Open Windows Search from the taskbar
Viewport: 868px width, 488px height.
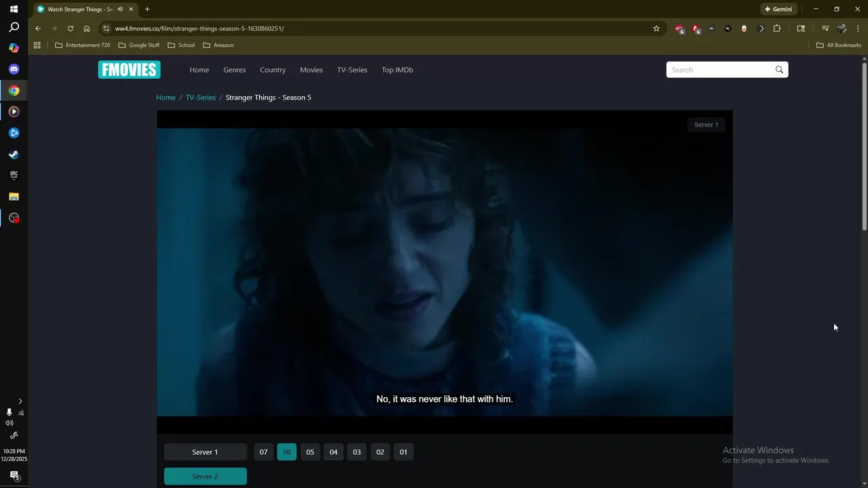pos(14,28)
